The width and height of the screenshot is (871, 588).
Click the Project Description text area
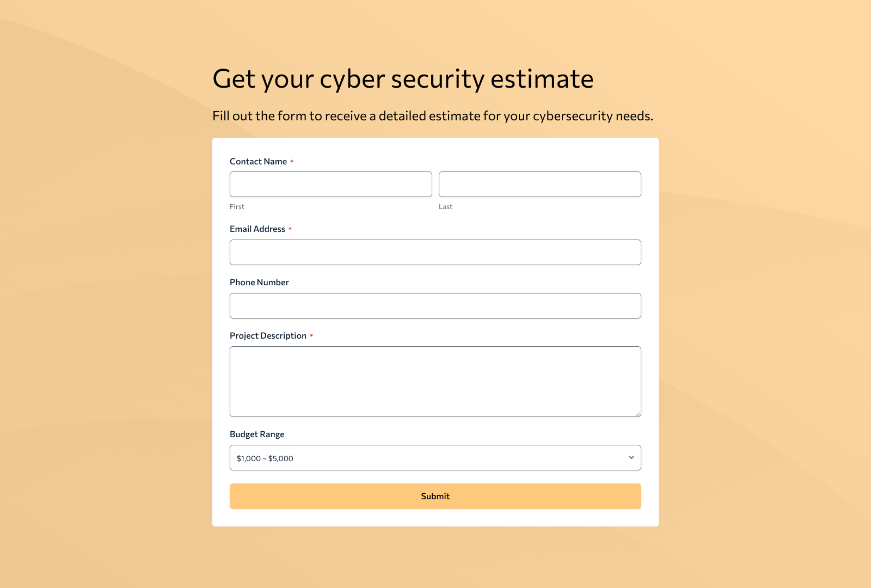coord(435,381)
